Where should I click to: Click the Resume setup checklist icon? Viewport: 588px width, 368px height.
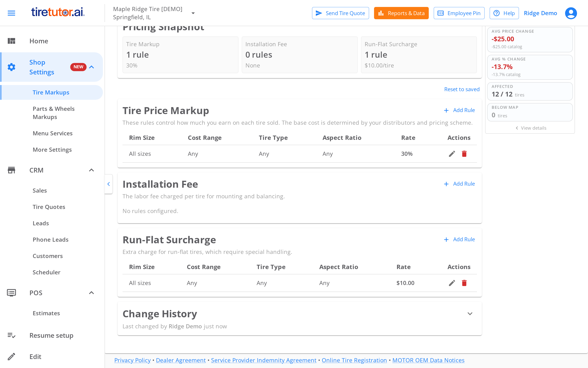[x=11, y=335]
